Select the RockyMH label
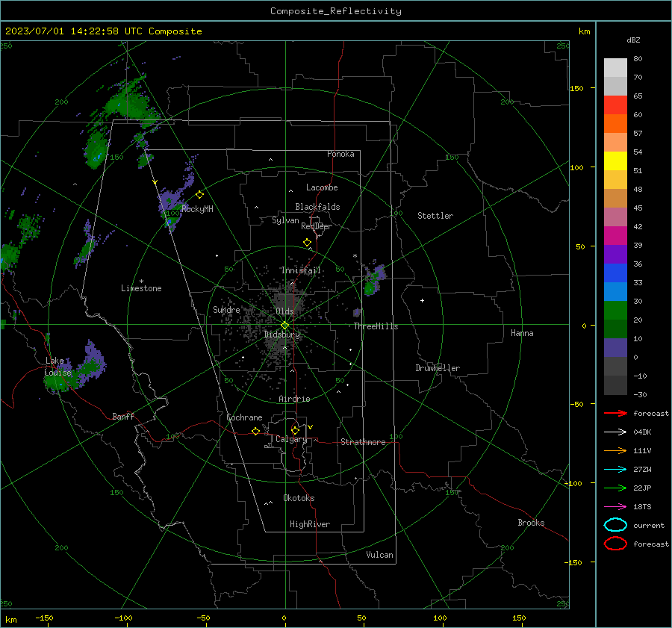The width and height of the screenshot is (672, 628). pyautogui.click(x=197, y=209)
